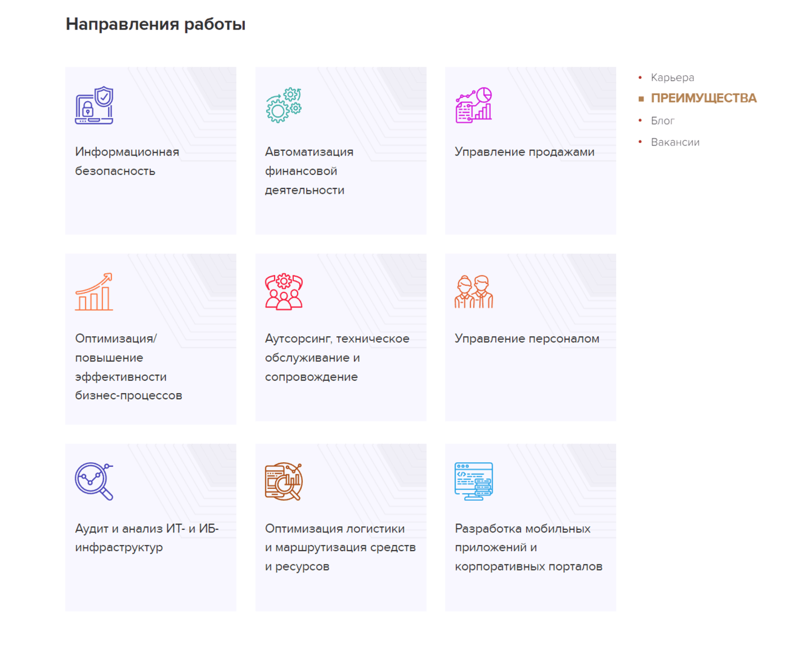
Task: Click the Information Security laptop shield icon
Action: tap(94, 105)
